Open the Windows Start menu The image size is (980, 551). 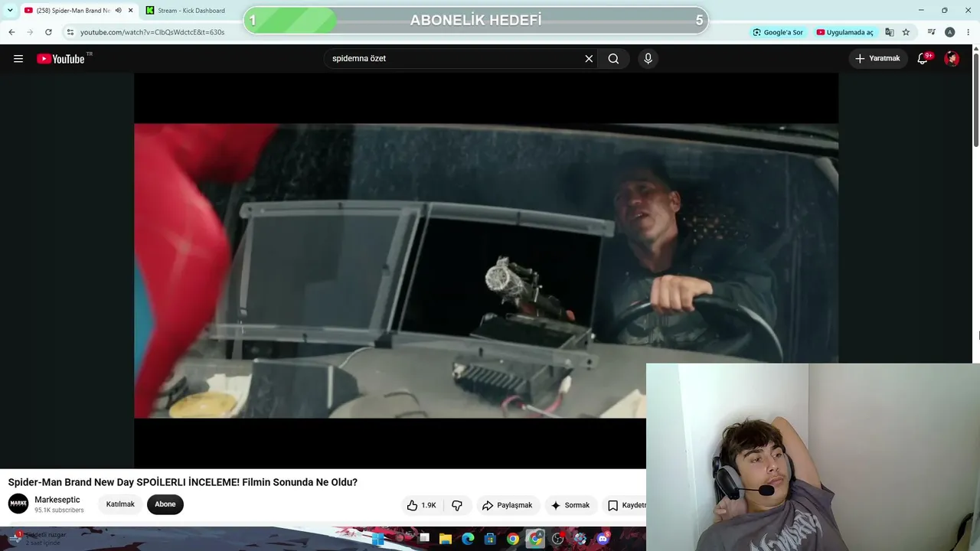pos(378,539)
